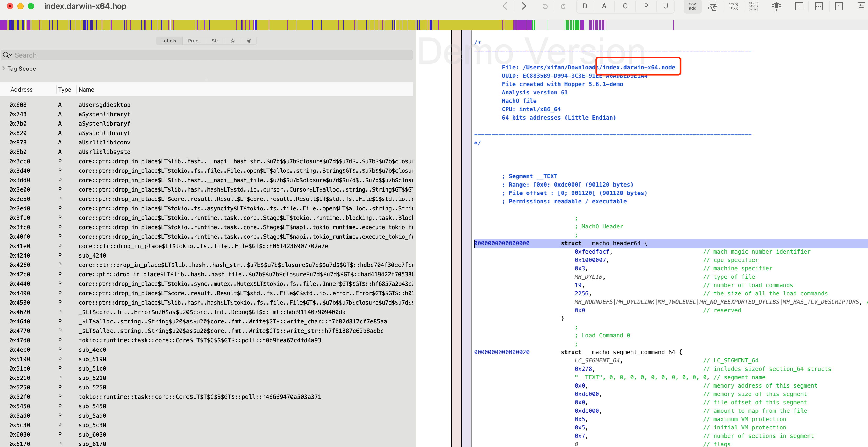
Task: Switch to hexadecimal dump view
Action: pos(754,6)
